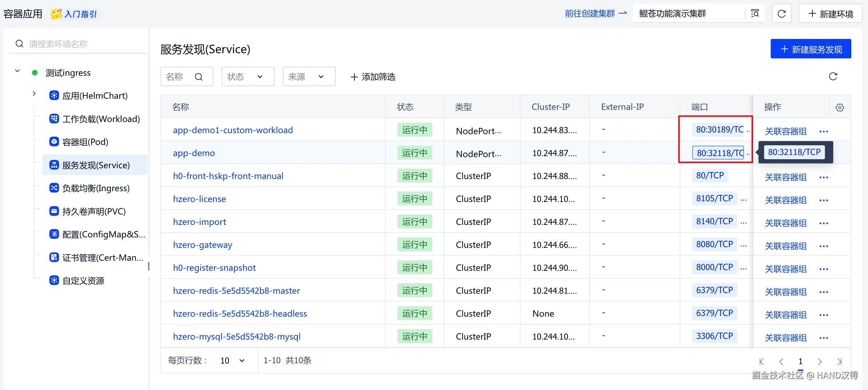Click 关联容器组 for hzero-license row
Viewport: 868px width, 390px height.
(x=785, y=200)
